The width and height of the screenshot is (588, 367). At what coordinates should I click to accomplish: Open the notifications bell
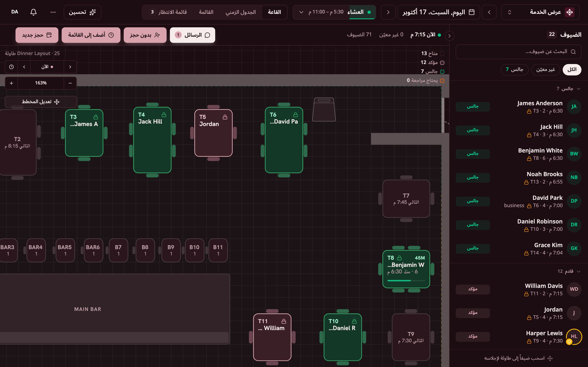click(x=33, y=12)
